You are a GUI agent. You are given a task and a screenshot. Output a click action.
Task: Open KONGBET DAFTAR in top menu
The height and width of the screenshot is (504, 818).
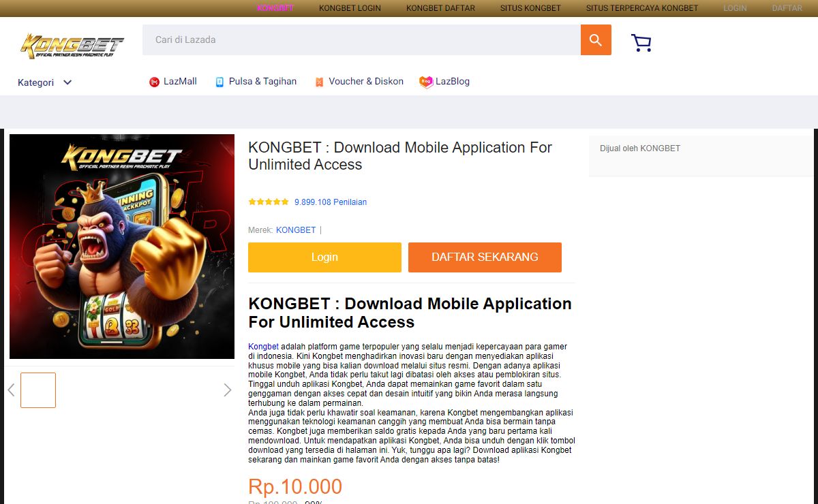coord(440,8)
